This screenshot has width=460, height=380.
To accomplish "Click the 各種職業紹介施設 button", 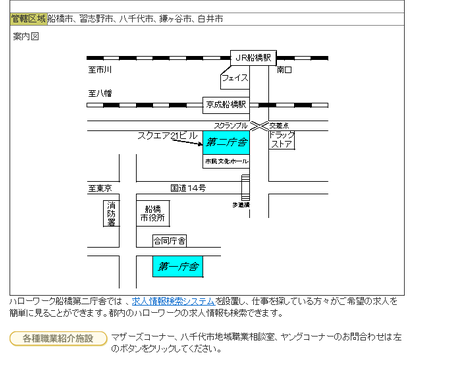I will point(58,338).
